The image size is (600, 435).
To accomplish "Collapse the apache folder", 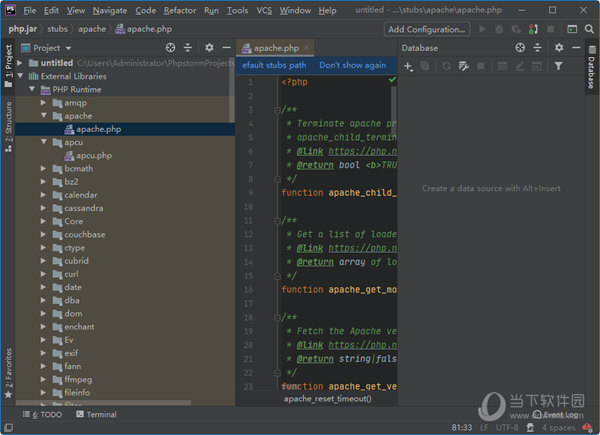I will click(43, 116).
